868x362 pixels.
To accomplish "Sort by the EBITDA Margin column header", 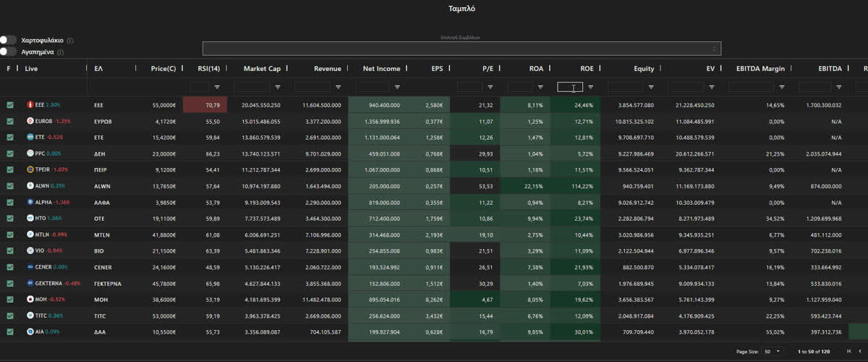I will pos(760,69).
